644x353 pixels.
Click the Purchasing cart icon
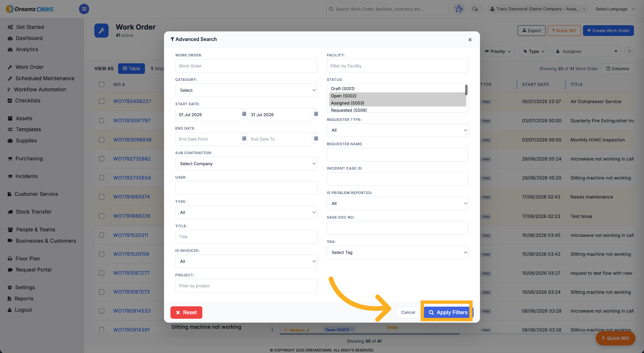10,159
